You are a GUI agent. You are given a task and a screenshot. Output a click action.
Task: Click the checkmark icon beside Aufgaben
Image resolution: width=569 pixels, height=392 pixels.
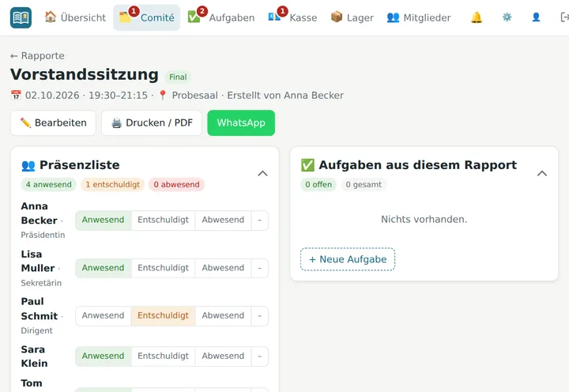tap(194, 17)
